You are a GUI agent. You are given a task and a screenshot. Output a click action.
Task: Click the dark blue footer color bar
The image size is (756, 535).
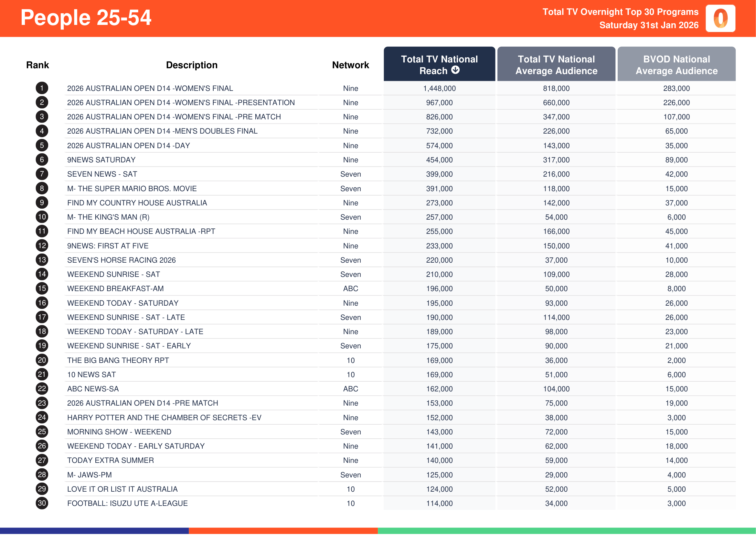(94, 530)
